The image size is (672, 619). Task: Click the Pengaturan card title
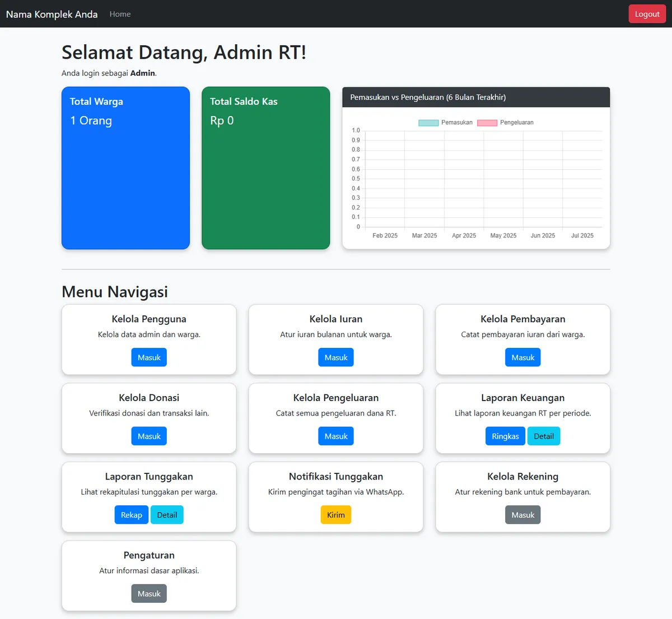click(149, 555)
